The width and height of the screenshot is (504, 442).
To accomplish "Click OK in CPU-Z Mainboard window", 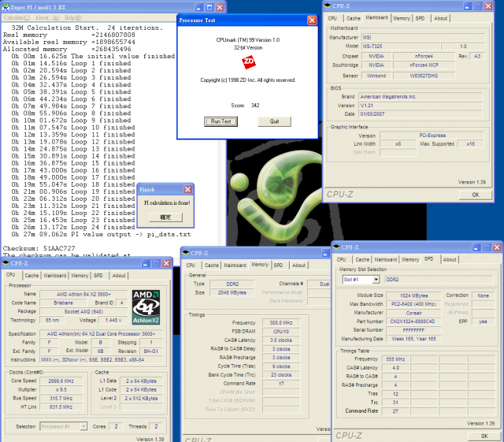I will (x=476, y=195).
